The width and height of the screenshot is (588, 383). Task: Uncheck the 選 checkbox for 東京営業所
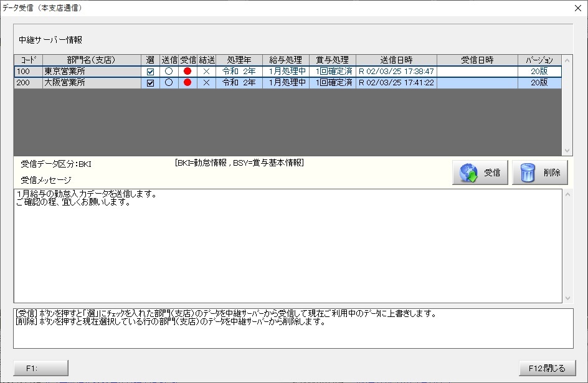pyautogui.click(x=150, y=72)
